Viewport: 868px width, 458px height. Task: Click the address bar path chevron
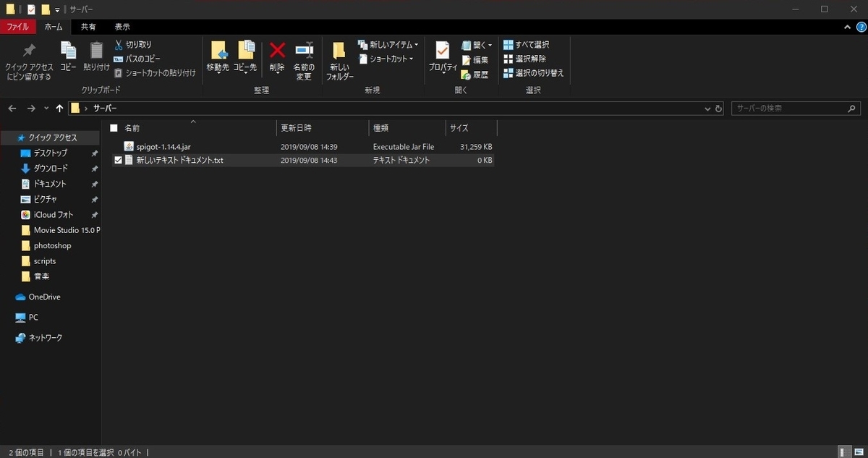tap(86, 109)
